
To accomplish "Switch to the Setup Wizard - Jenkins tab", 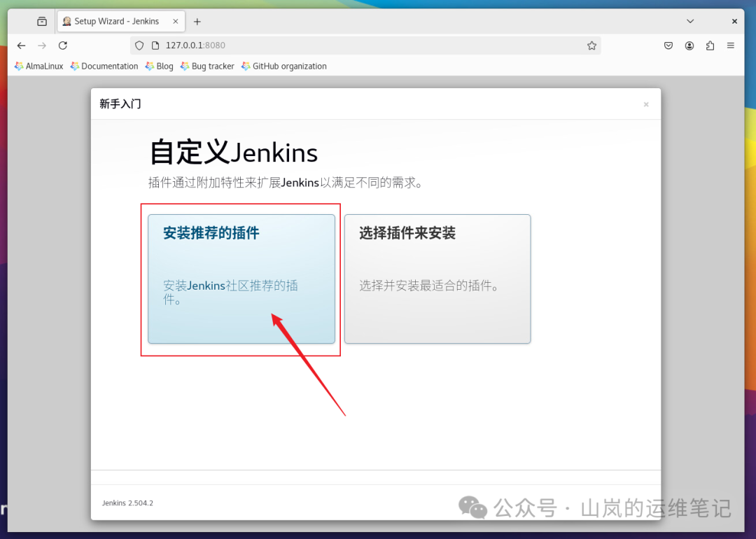I will point(115,21).
